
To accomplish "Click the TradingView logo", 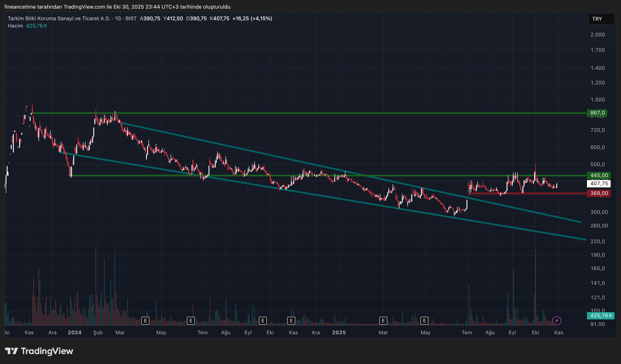I will [39, 351].
